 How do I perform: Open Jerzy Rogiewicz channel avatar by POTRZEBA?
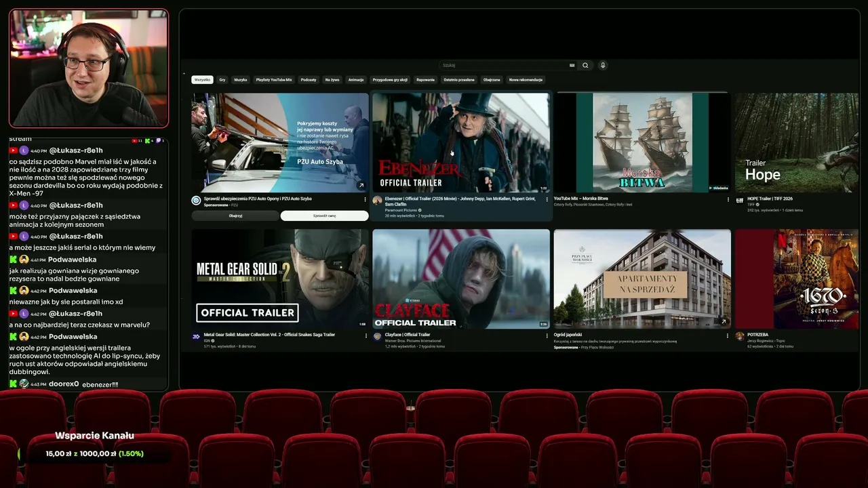coord(740,336)
